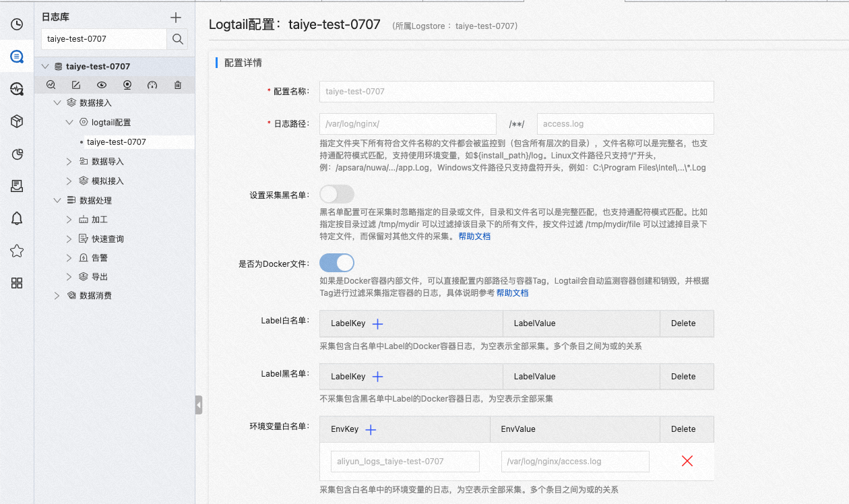
Task: Click the plus to add a new 日志库
Action: tap(175, 17)
